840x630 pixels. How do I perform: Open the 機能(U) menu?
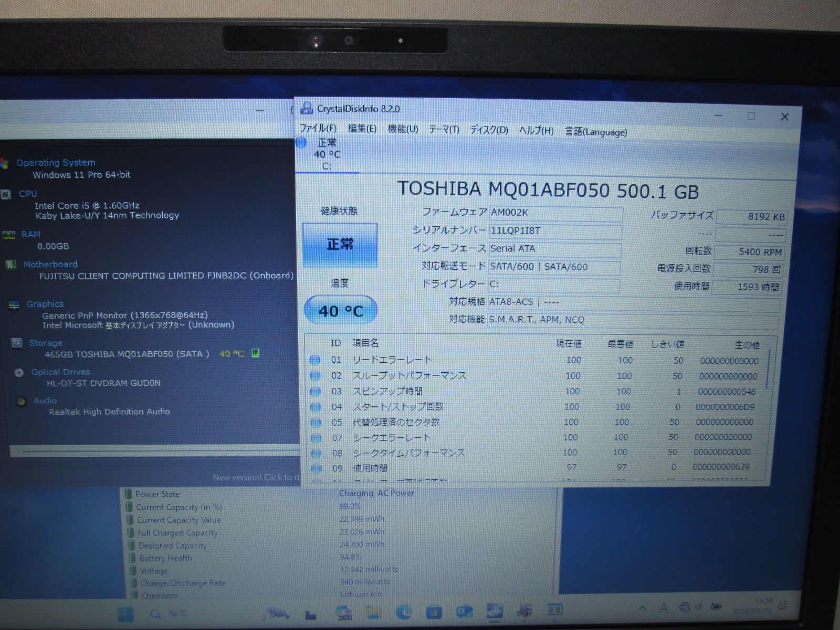click(403, 129)
